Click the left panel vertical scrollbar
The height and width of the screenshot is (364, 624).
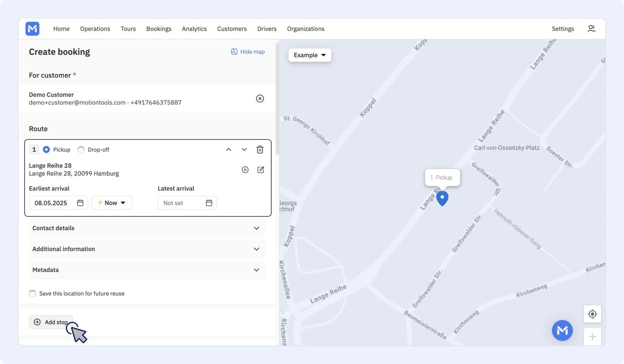point(277,99)
